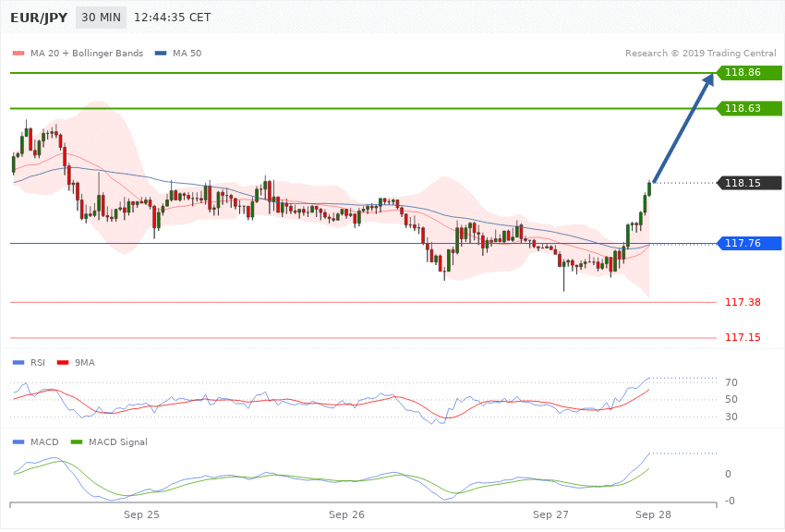
Task: Click the Research © 2019 Trading Central credit
Action: pyautogui.click(x=700, y=53)
